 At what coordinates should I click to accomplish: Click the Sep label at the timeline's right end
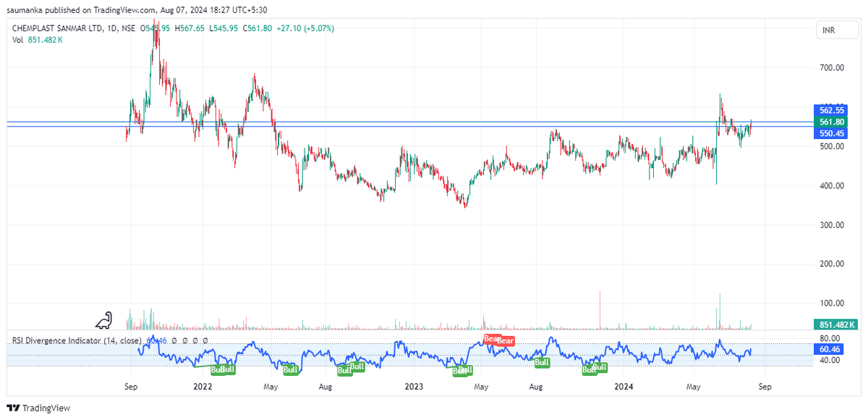[765, 387]
